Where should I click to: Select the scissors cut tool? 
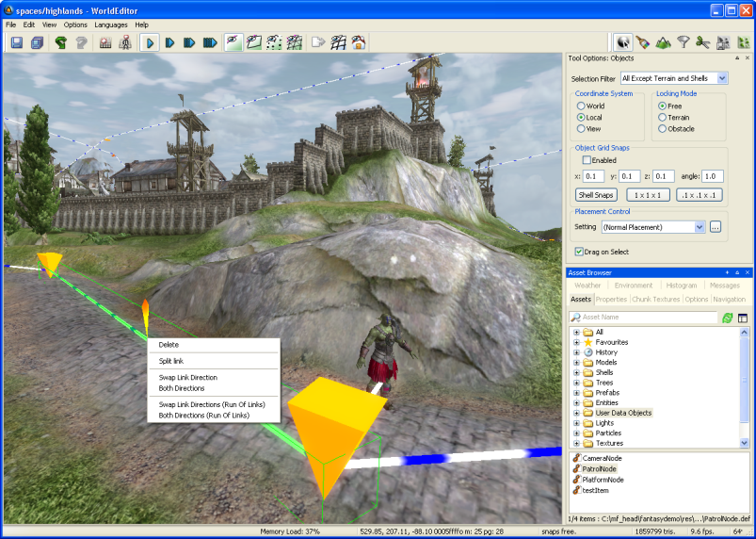coord(703,43)
